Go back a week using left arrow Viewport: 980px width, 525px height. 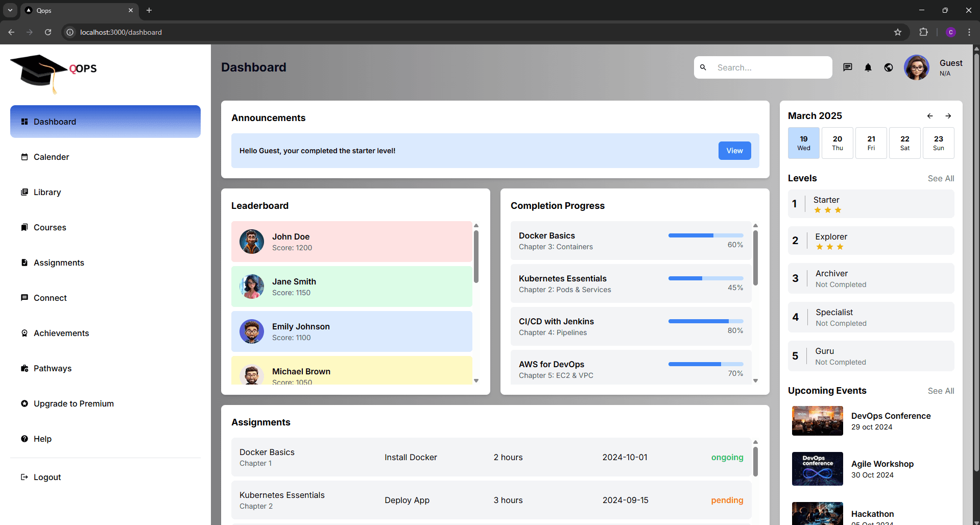point(929,116)
